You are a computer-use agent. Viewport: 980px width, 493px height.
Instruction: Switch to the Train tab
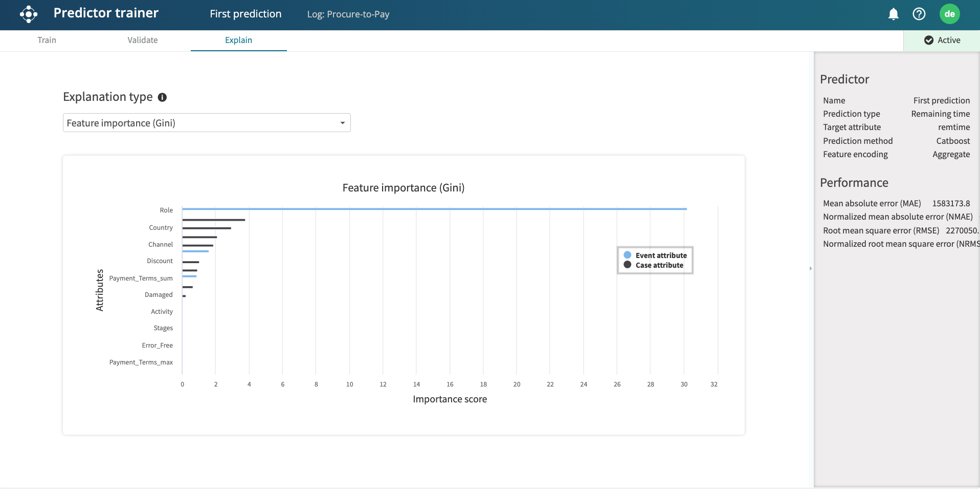click(47, 40)
